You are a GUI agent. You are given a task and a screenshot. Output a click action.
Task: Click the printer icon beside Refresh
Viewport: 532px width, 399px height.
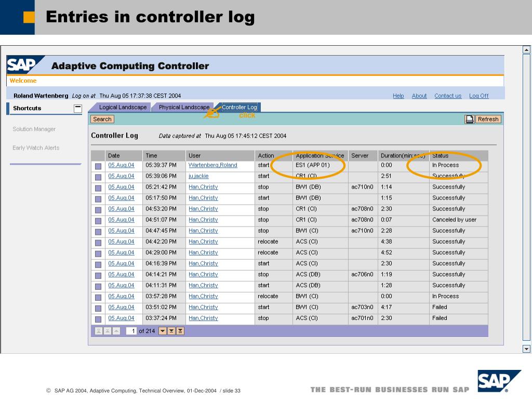tap(470, 119)
